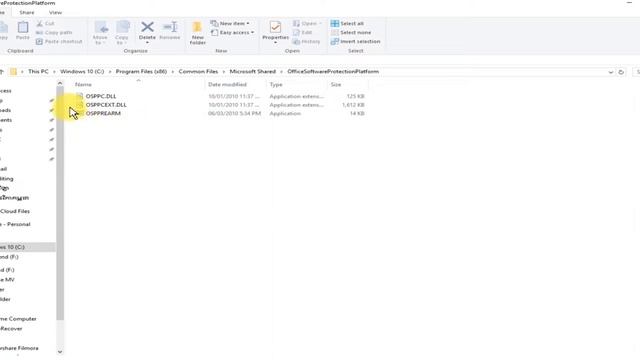640x360 pixels.
Task: Click OfficeSoftwareProtectionPlatform breadcrumb
Action: click(333, 71)
